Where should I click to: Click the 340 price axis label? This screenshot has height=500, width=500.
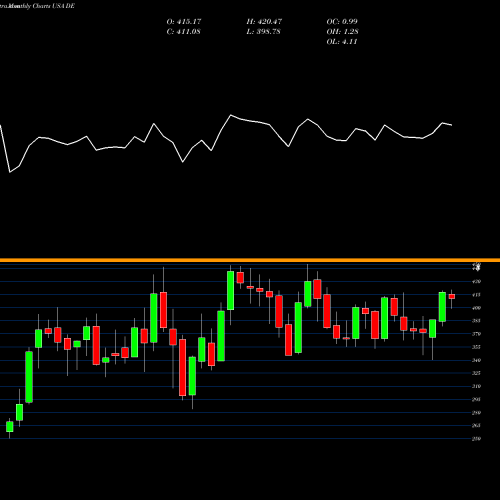477,360
